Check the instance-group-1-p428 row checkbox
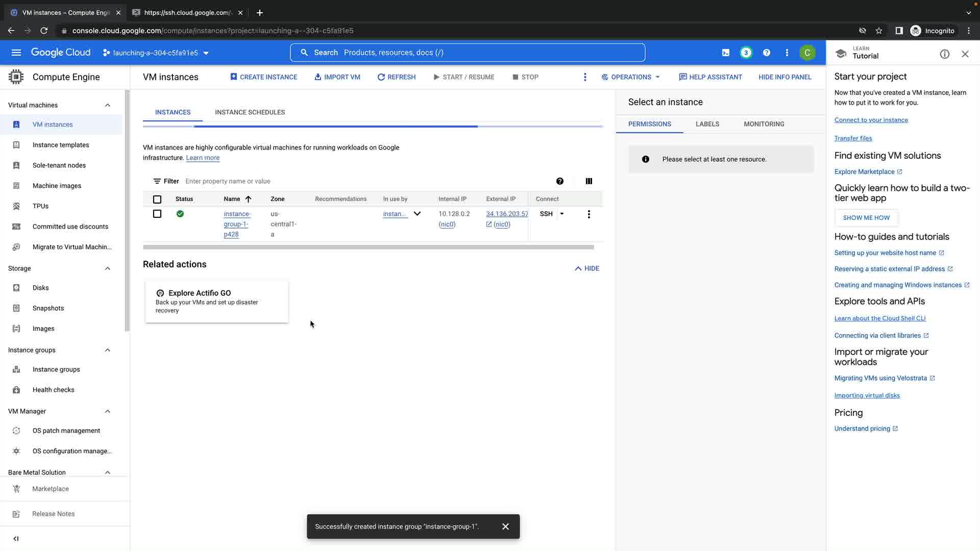Screen dimensions: 980x551 point(157,214)
